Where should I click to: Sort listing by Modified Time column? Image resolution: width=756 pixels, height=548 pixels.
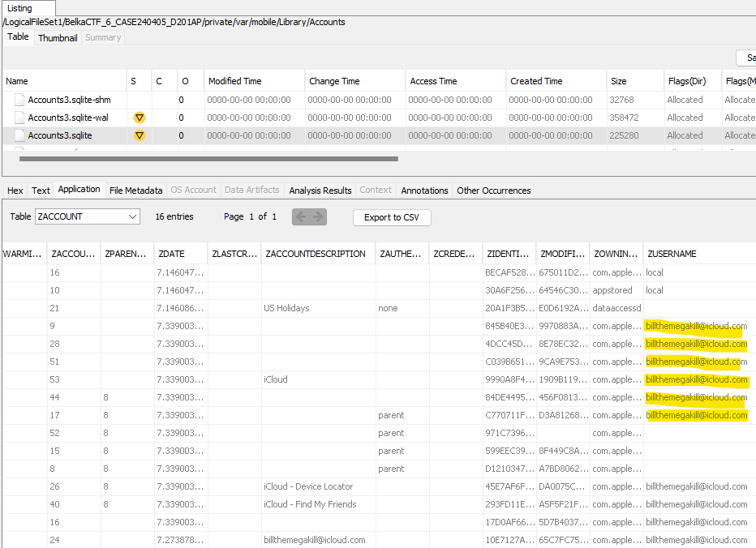click(254, 81)
